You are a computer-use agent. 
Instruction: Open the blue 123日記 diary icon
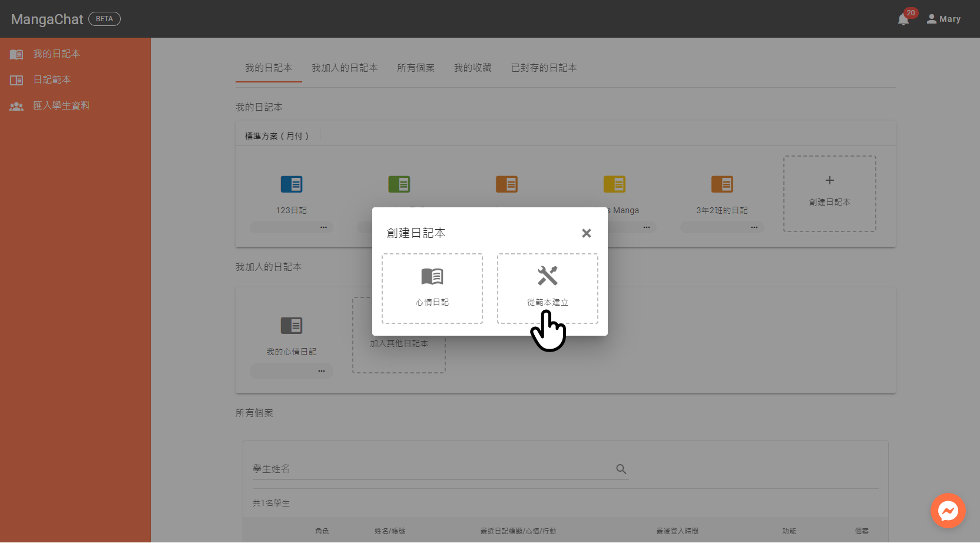[x=292, y=184]
